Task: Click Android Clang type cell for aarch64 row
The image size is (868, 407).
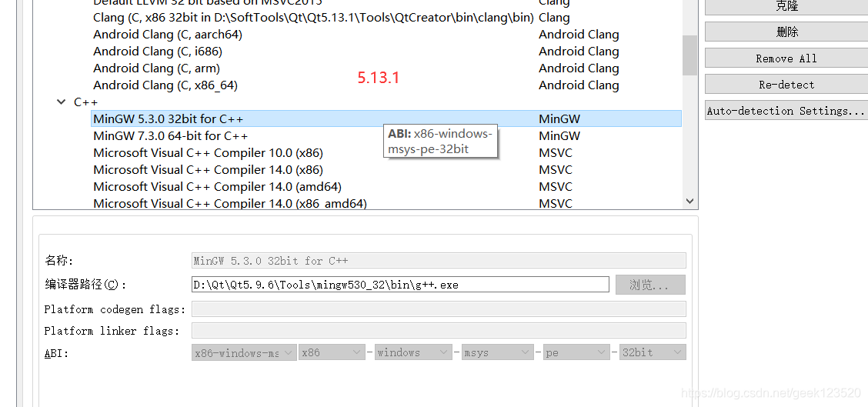Action: click(579, 35)
